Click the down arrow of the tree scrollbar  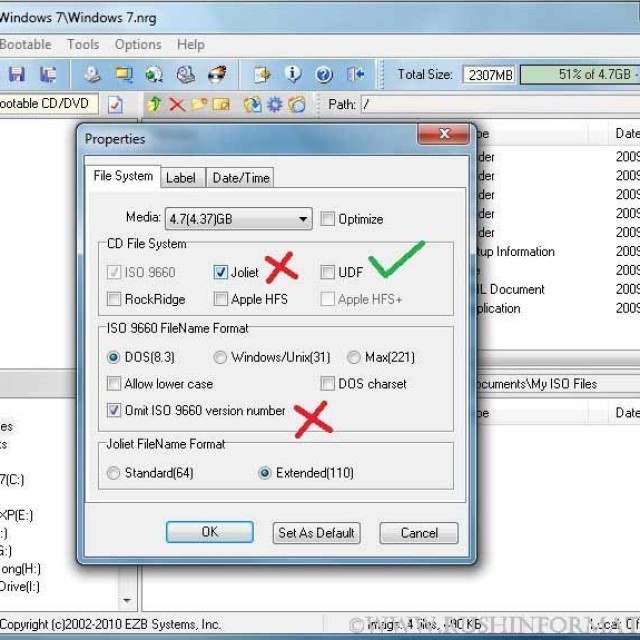(x=127, y=600)
